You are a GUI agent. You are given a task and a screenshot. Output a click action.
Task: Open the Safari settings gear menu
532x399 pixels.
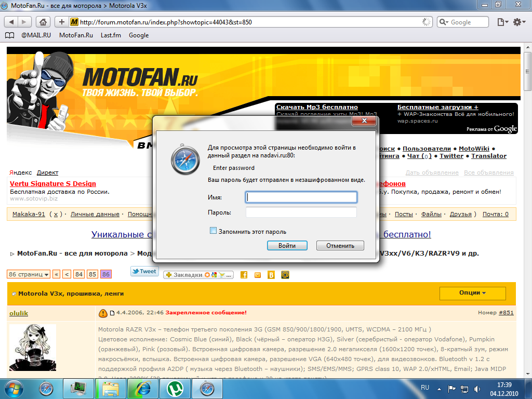[519, 22]
